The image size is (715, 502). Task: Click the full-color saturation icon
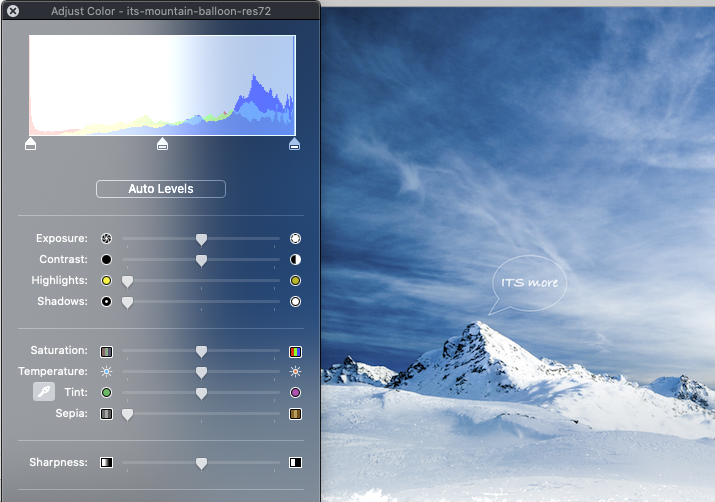tap(295, 351)
